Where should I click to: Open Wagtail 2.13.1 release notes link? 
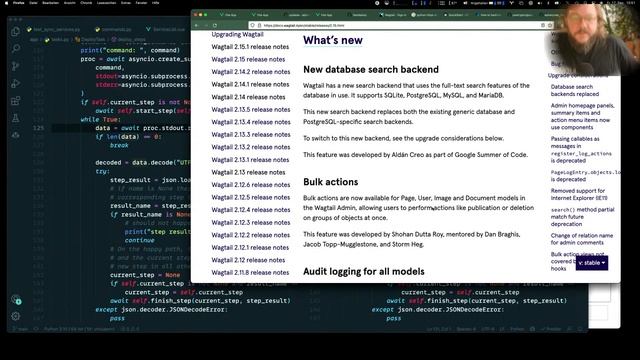pyautogui.click(x=250, y=160)
